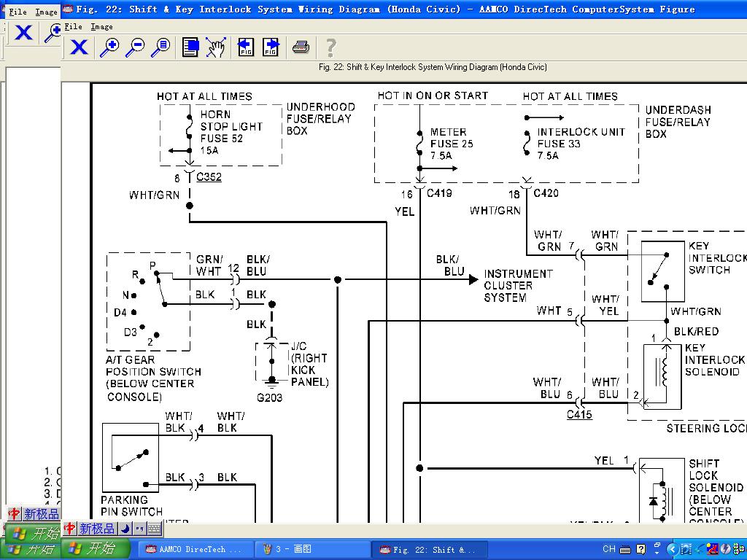Screen dimensions: 747x560
Task: Select the hand pan tool
Action: [215, 48]
